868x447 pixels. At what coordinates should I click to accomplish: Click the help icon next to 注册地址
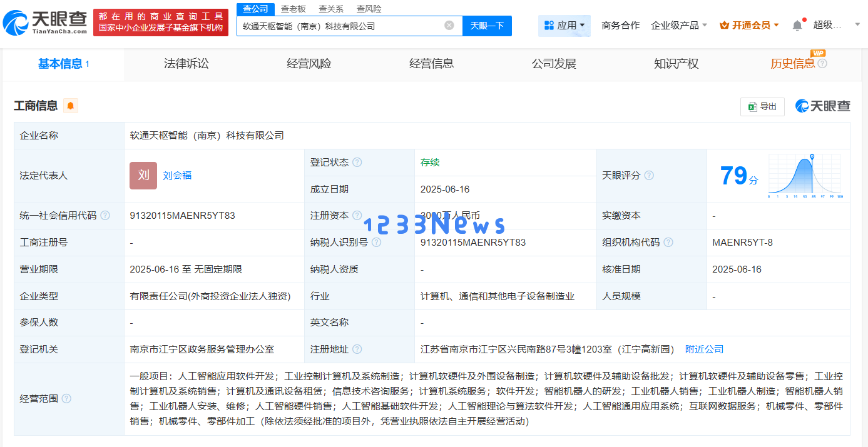pos(357,349)
